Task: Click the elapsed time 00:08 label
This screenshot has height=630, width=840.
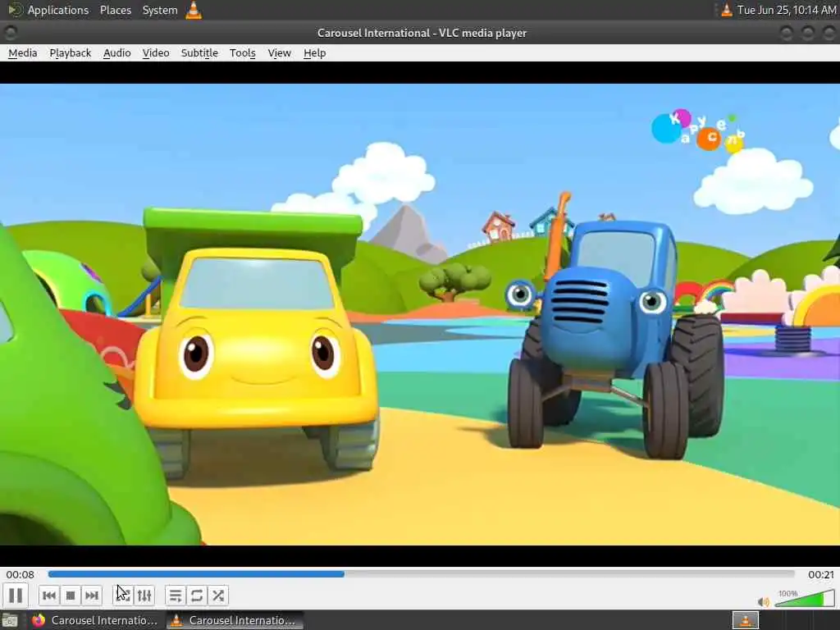Action: pyautogui.click(x=21, y=574)
